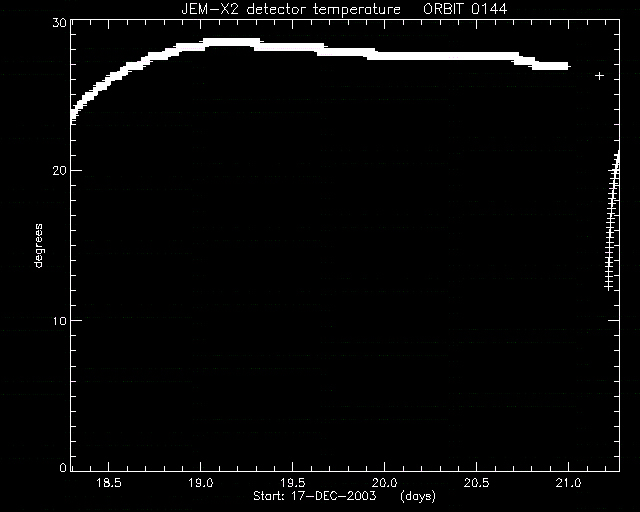Click the '(days)' unit label
The height and width of the screenshot is (512, 640).
click(418, 496)
